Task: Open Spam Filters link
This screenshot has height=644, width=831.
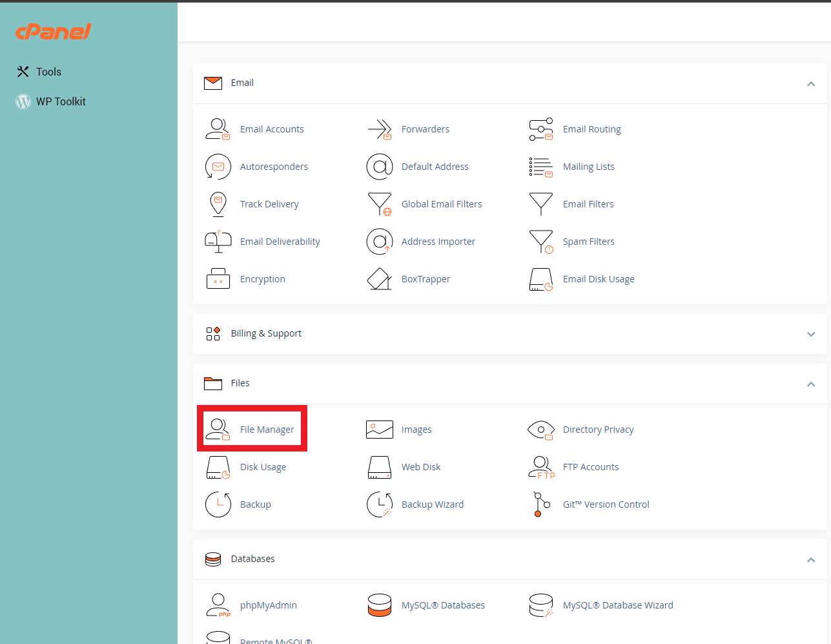Action: coord(589,242)
